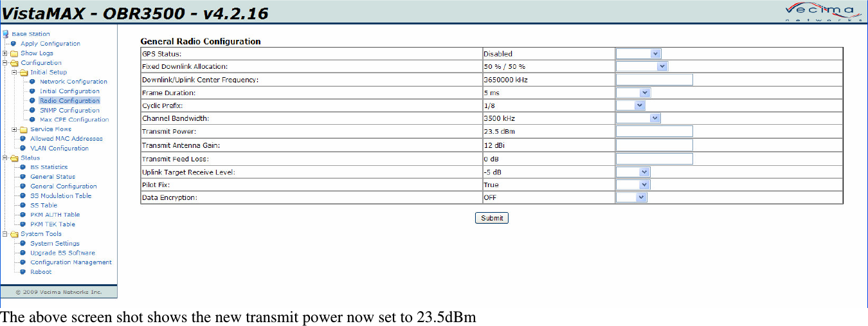
Task: Click the Downlink/Uplink Center Frequency input field
Action: tap(654, 80)
